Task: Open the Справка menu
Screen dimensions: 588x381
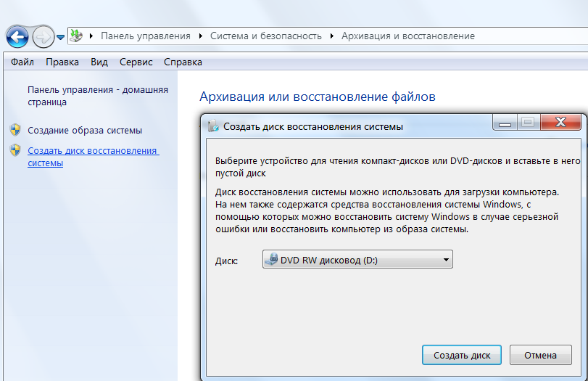Action: pyautogui.click(x=183, y=62)
